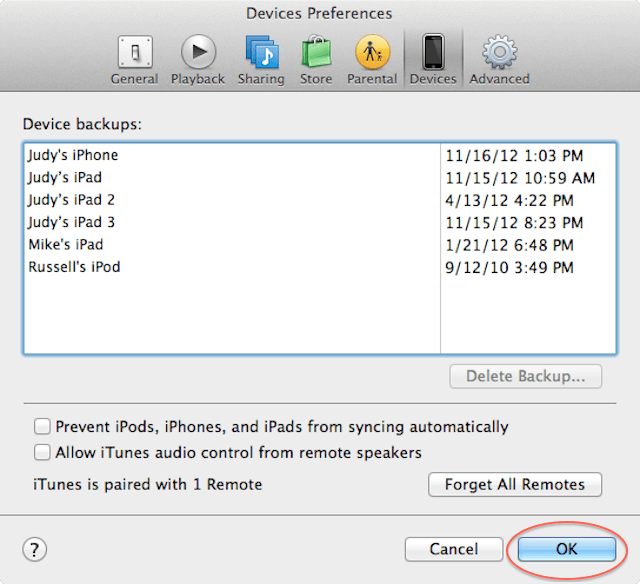Enable Allow iTunes audio control from remote speakers

tap(42, 453)
